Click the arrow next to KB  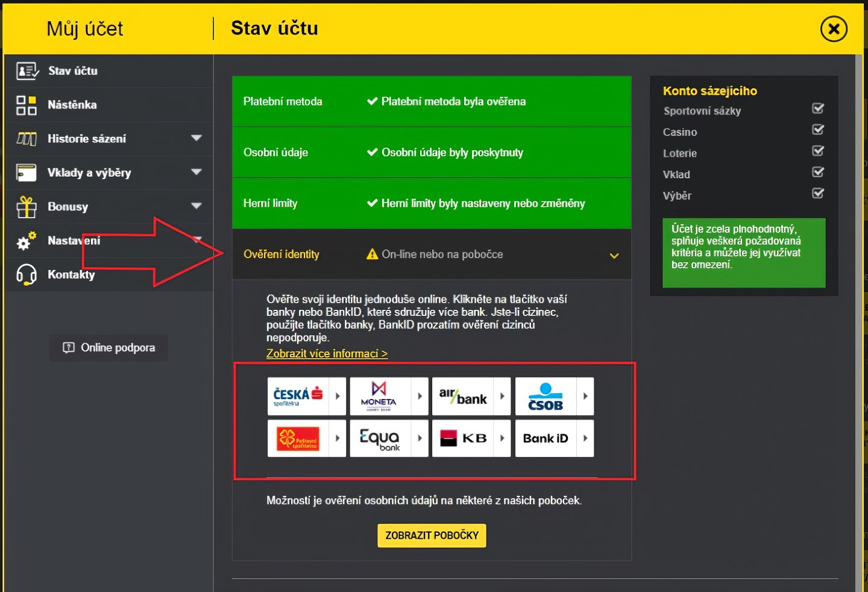502,438
